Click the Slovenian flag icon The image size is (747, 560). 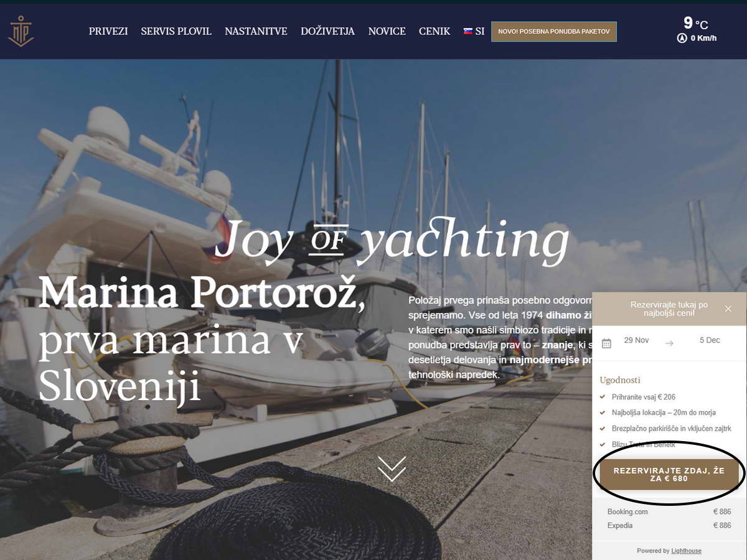pos(468,30)
